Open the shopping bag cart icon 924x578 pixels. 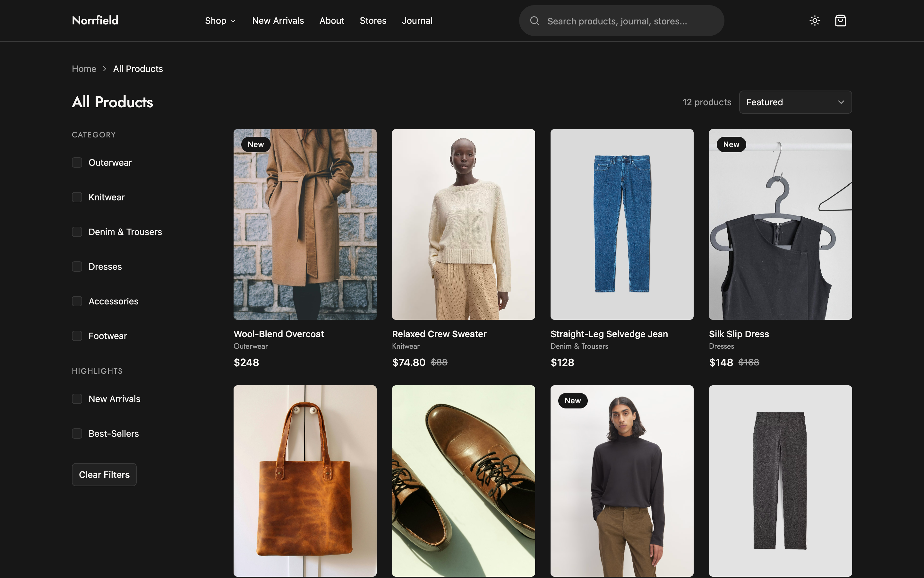coord(840,21)
